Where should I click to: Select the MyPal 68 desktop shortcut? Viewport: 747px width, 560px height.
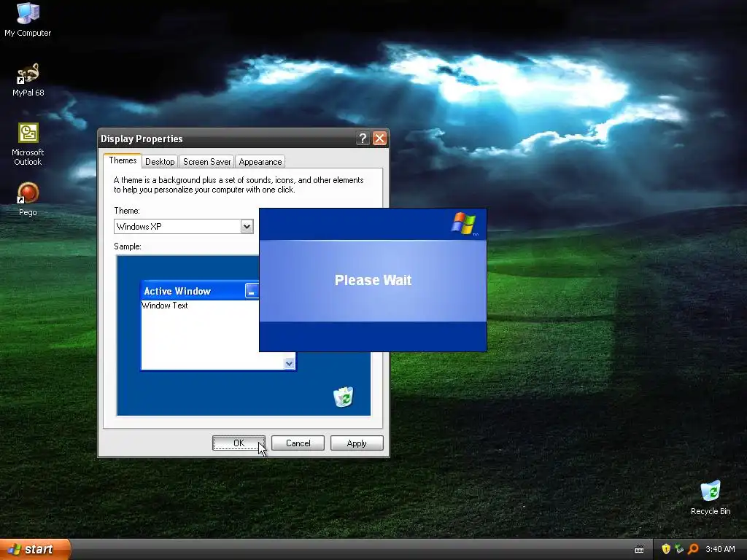click(28, 79)
